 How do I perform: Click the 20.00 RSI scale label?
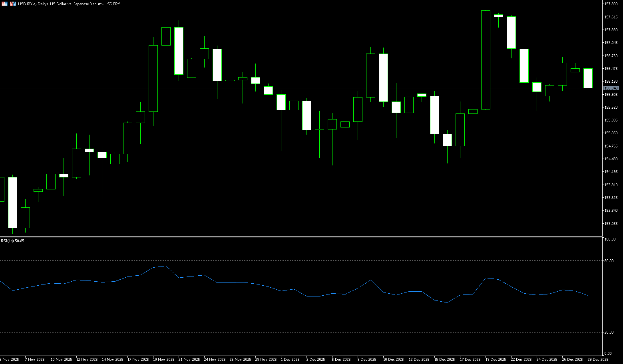pyautogui.click(x=609, y=332)
